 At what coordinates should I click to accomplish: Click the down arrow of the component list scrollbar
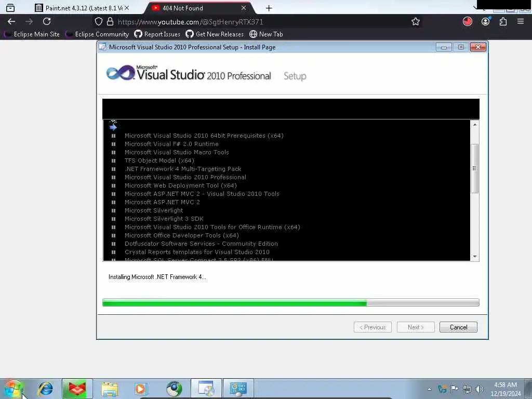click(475, 257)
